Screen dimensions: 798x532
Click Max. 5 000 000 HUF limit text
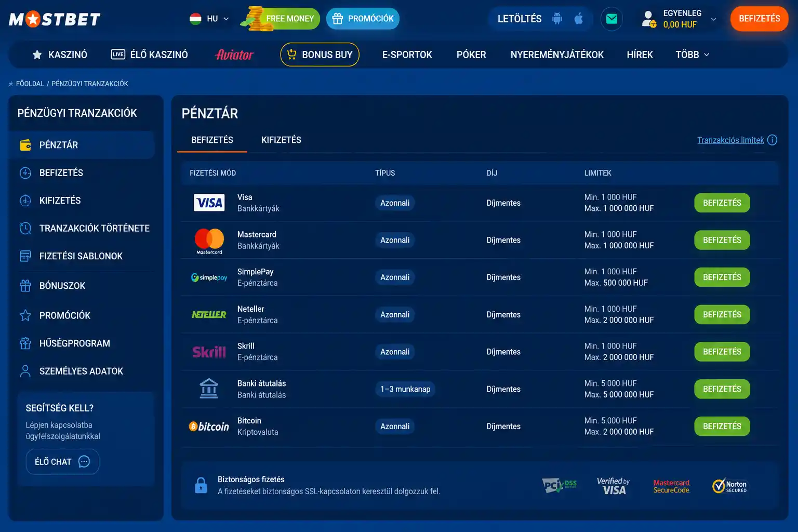tap(619, 395)
